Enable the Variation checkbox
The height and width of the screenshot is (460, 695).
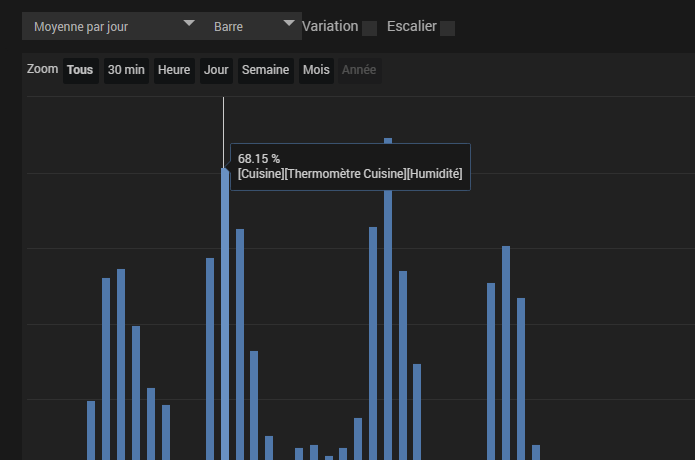point(370,28)
